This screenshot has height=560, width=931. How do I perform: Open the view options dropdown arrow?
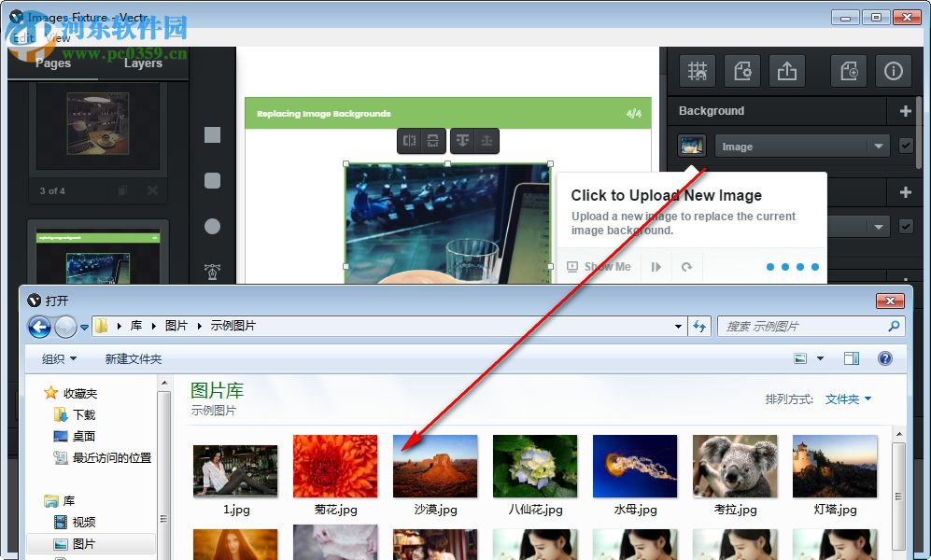[x=821, y=358]
